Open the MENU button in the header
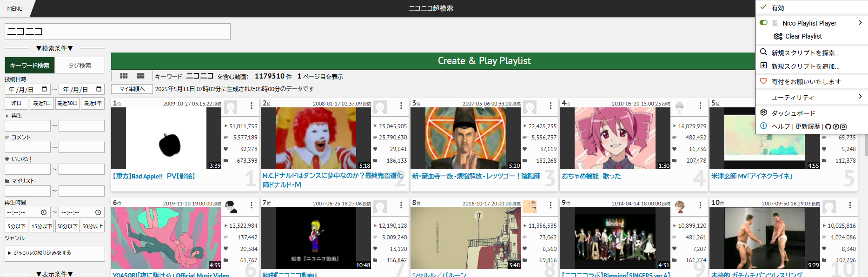The width and height of the screenshot is (868, 277). click(x=15, y=8)
